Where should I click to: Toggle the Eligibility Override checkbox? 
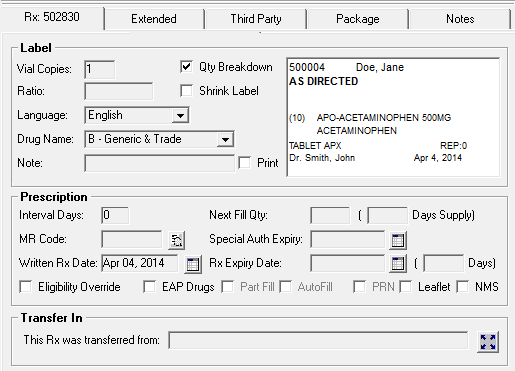(x=26, y=287)
